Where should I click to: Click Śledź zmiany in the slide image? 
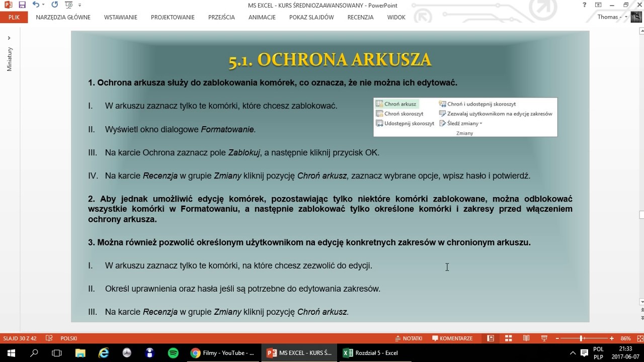461,123
